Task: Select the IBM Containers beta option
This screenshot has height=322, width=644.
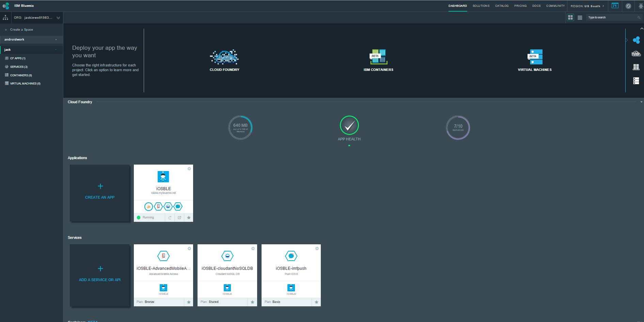Action: point(378,60)
